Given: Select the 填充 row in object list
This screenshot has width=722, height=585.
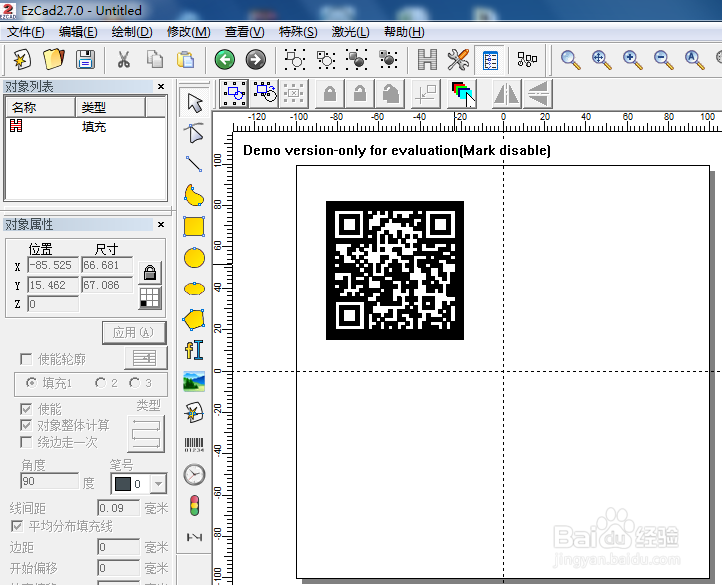Looking at the screenshot, I should click(85, 126).
